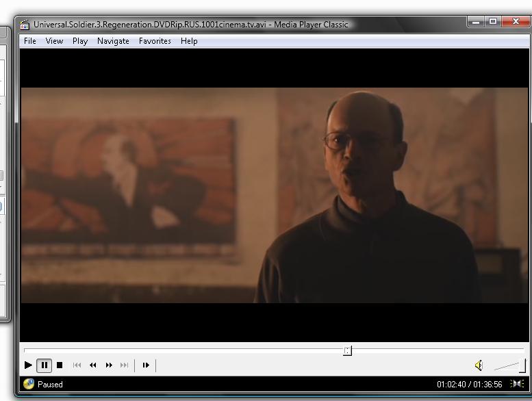Click the Pause button
The width and height of the screenshot is (532, 401).
pos(44,365)
